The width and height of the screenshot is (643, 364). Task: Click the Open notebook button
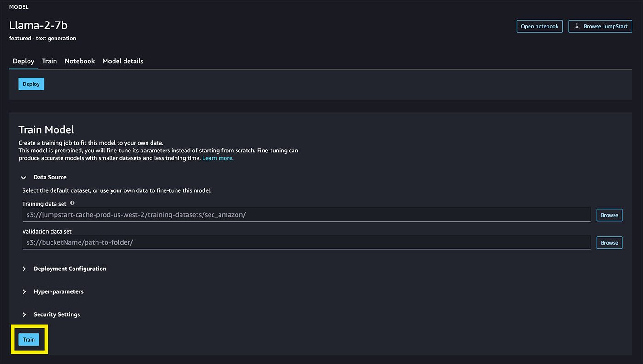click(x=540, y=26)
